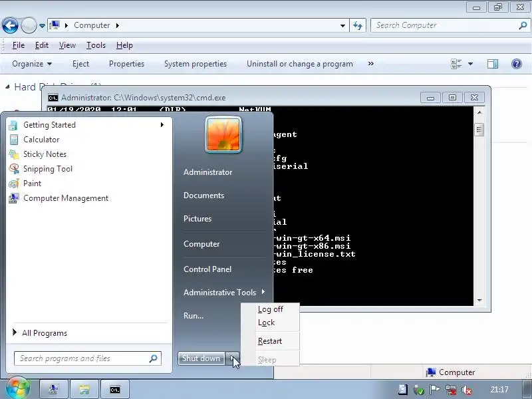Click Uninstall or change a program
The height and width of the screenshot is (399, 532).
click(x=300, y=64)
